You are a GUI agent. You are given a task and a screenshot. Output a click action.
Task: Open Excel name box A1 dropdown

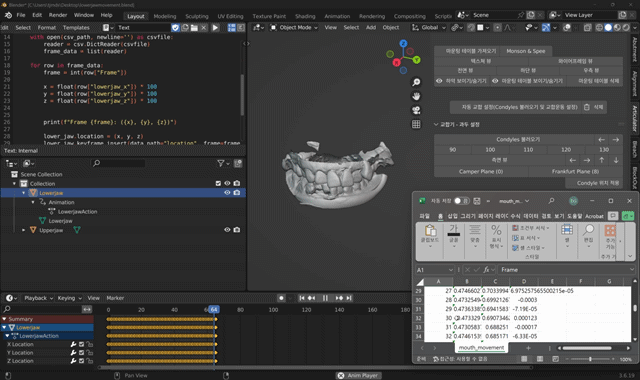tap(451, 270)
